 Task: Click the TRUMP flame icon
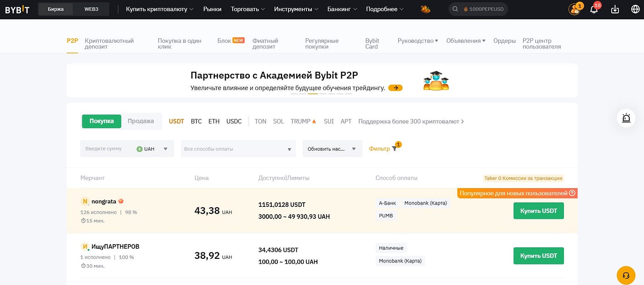314,121
